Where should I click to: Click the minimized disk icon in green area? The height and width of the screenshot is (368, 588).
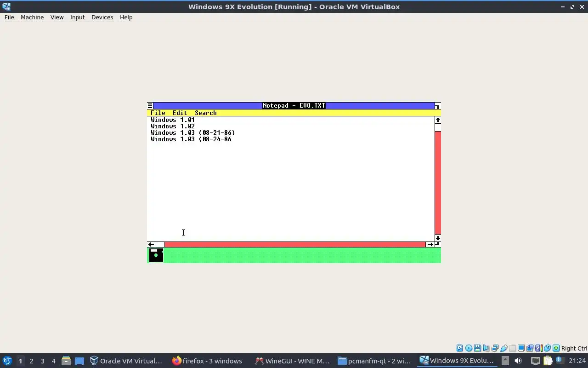156,255
